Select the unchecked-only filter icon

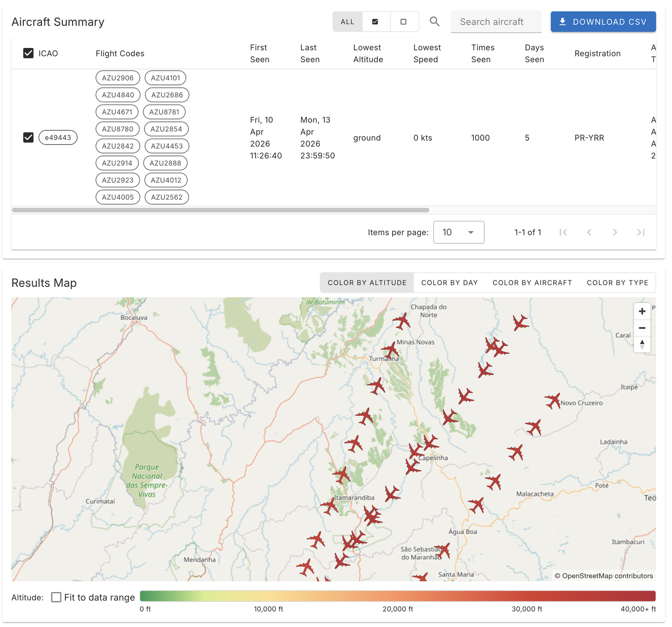coord(403,21)
